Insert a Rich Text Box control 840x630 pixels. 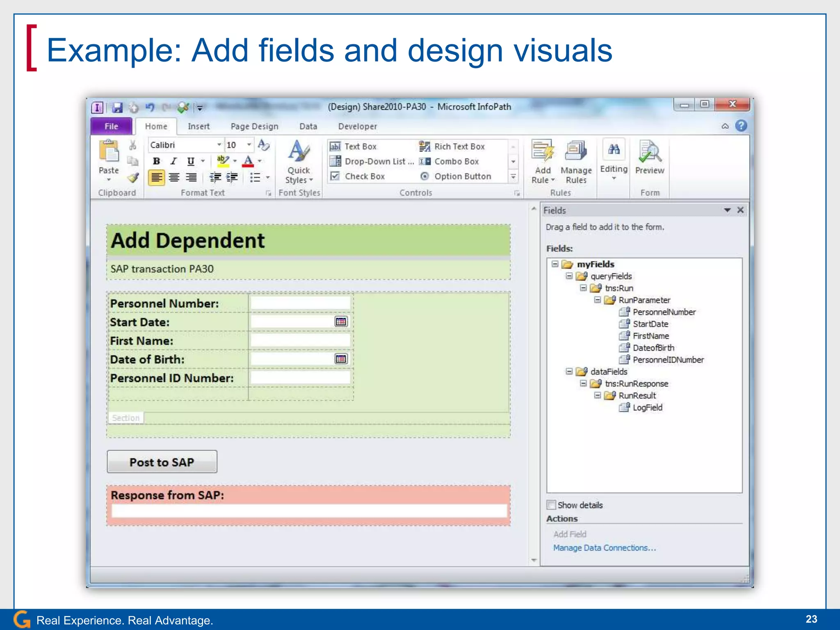click(452, 146)
